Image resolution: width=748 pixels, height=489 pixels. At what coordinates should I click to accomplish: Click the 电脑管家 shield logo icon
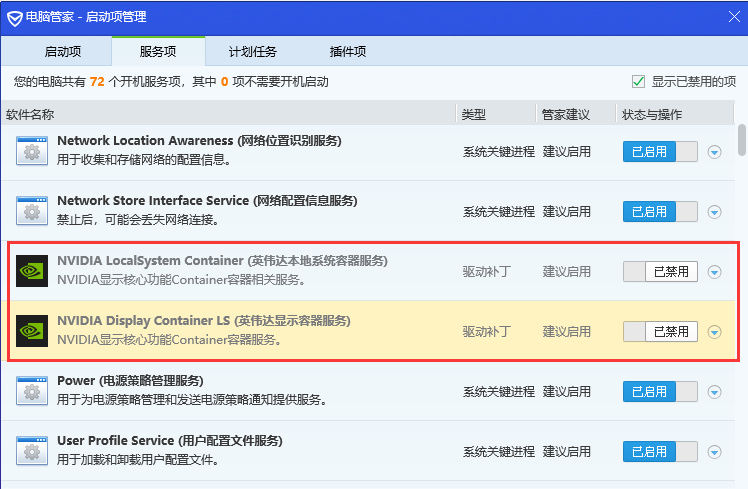15,19
